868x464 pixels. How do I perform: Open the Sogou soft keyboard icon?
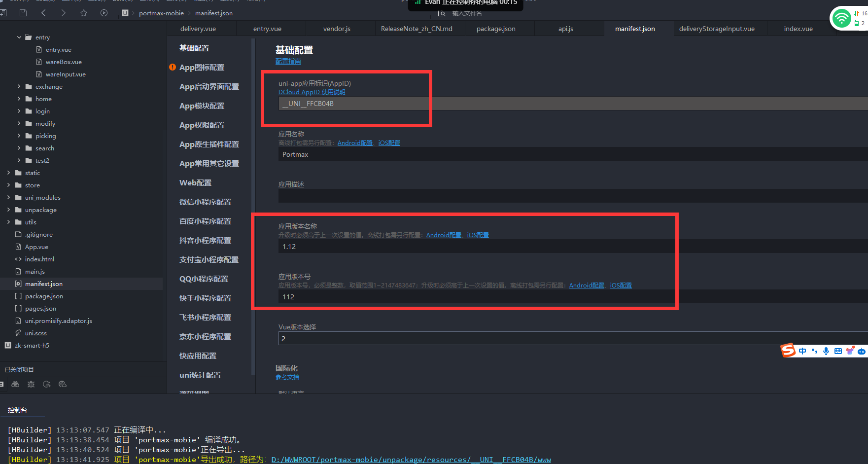(x=838, y=351)
